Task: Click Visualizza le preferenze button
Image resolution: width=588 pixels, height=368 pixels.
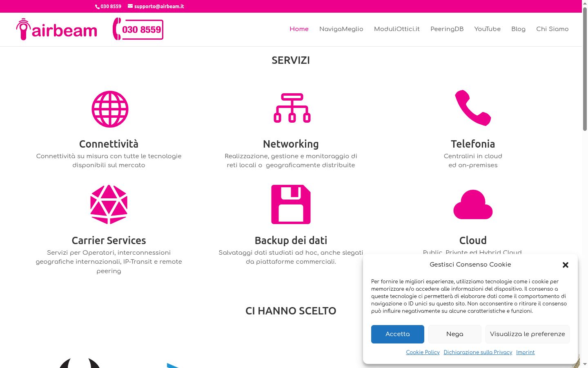Action: (528, 334)
